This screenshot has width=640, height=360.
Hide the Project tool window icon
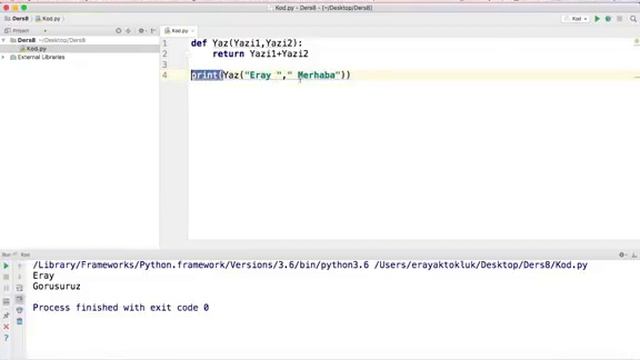click(x=153, y=31)
